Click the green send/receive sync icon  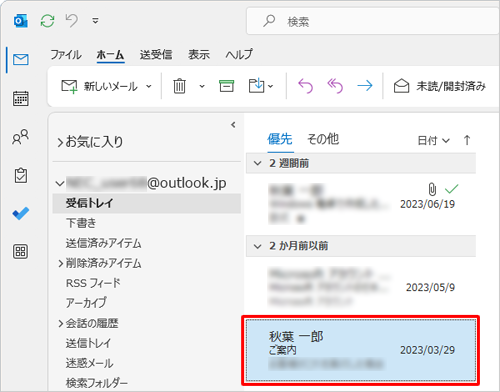(x=47, y=21)
